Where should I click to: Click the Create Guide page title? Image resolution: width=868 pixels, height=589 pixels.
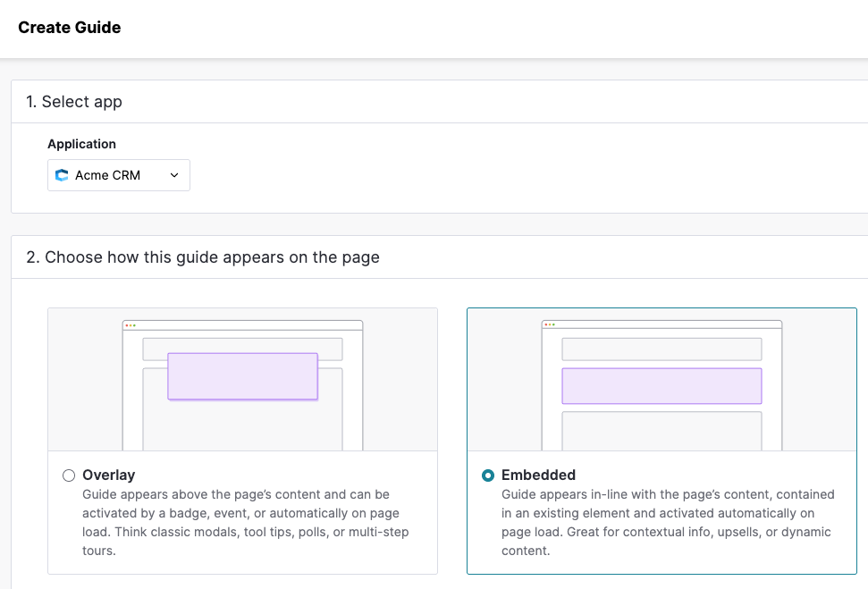tap(69, 28)
